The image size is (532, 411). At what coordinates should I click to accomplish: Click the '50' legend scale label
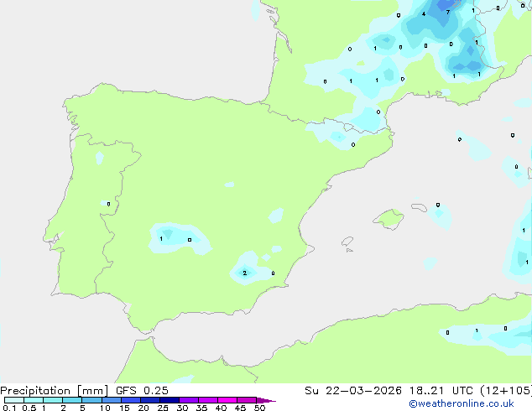[259, 408]
